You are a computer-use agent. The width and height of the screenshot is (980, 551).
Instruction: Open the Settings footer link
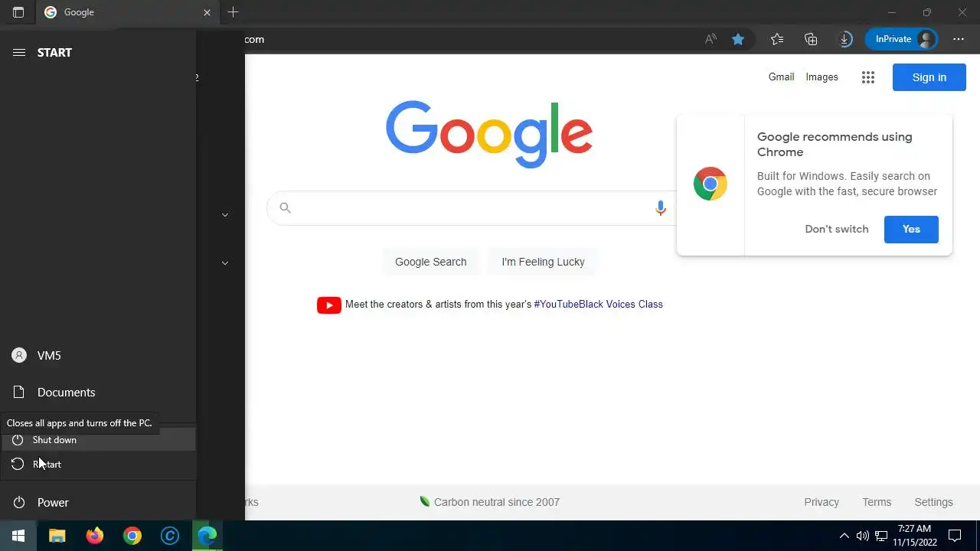(933, 502)
